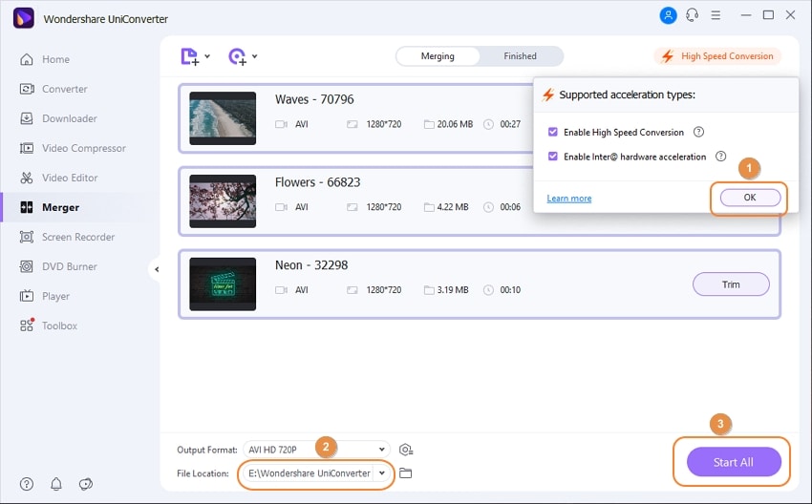The image size is (812, 504).
Task: Open output format settings gear icon
Action: (x=406, y=450)
